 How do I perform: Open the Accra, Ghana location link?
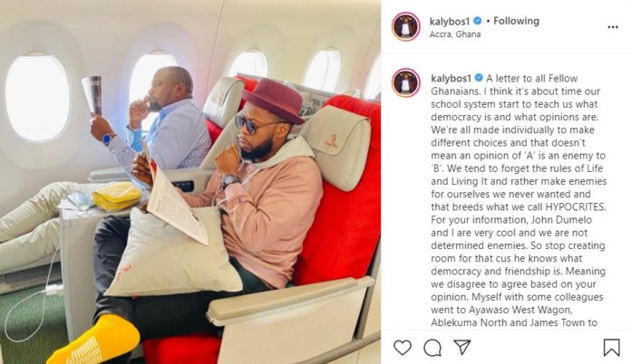coord(455,34)
